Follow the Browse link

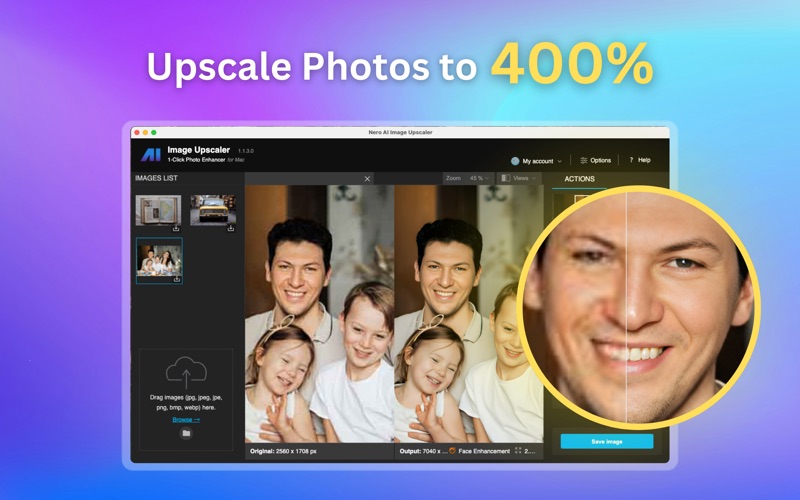[x=185, y=419]
